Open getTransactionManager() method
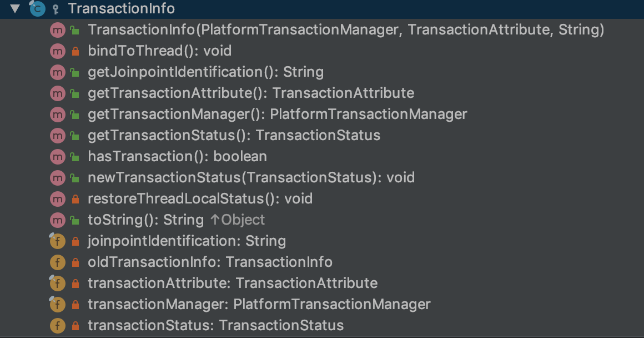 (277, 115)
